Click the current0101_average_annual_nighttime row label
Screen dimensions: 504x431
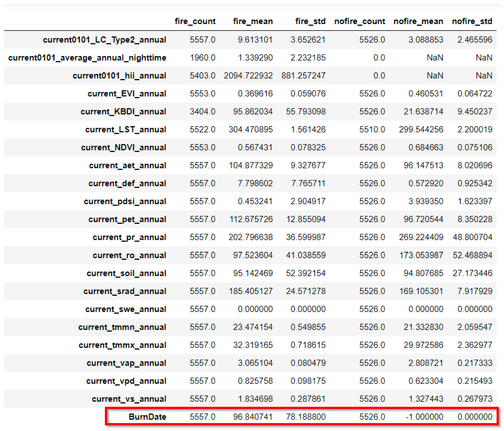(x=87, y=58)
